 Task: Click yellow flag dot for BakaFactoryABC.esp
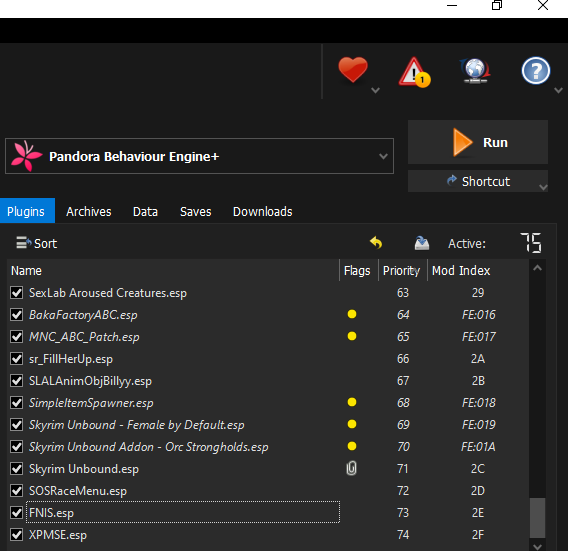(x=352, y=314)
